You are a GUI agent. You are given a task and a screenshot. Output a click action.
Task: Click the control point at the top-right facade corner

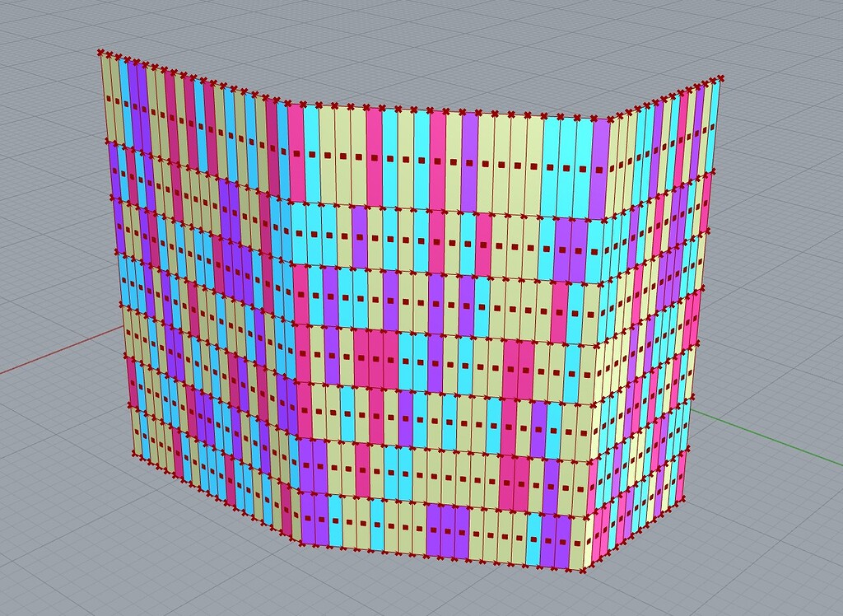pyautogui.click(x=720, y=78)
